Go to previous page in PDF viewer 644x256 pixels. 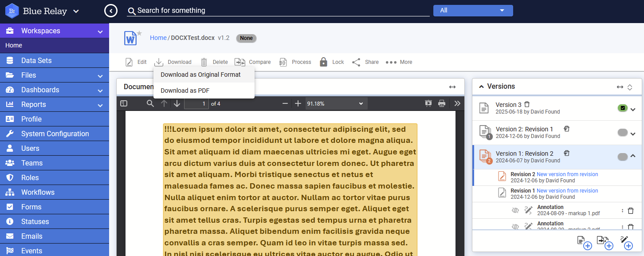[x=164, y=103]
